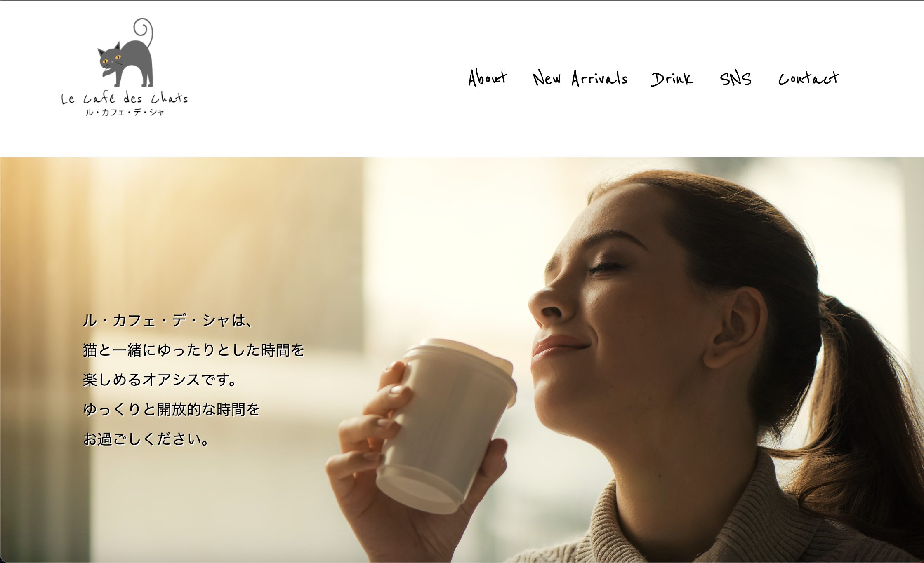Click the "Le café des chats" logo text
This screenshot has width=924, height=563.
(125, 98)
